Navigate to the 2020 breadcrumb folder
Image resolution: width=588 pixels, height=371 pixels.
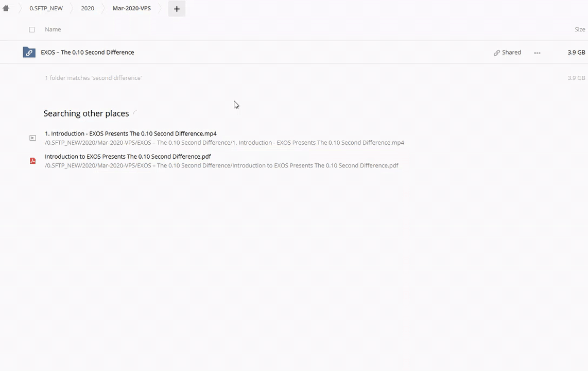point(88,8)
